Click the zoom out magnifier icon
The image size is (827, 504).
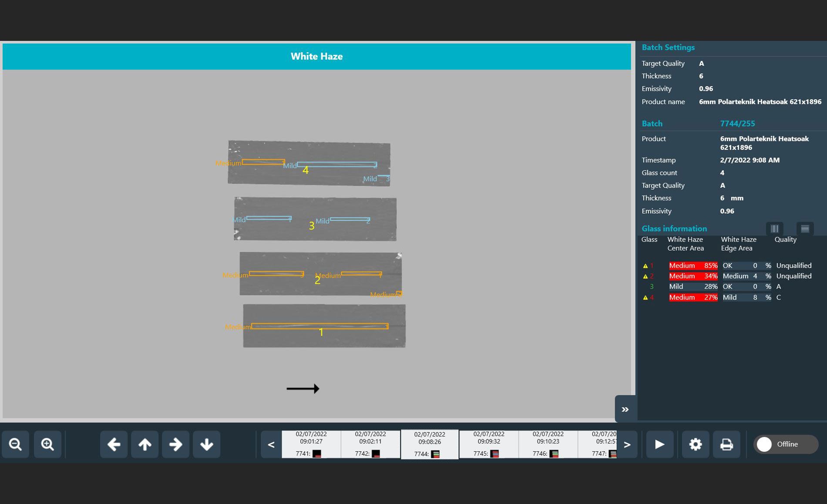(x=16, y=444)
